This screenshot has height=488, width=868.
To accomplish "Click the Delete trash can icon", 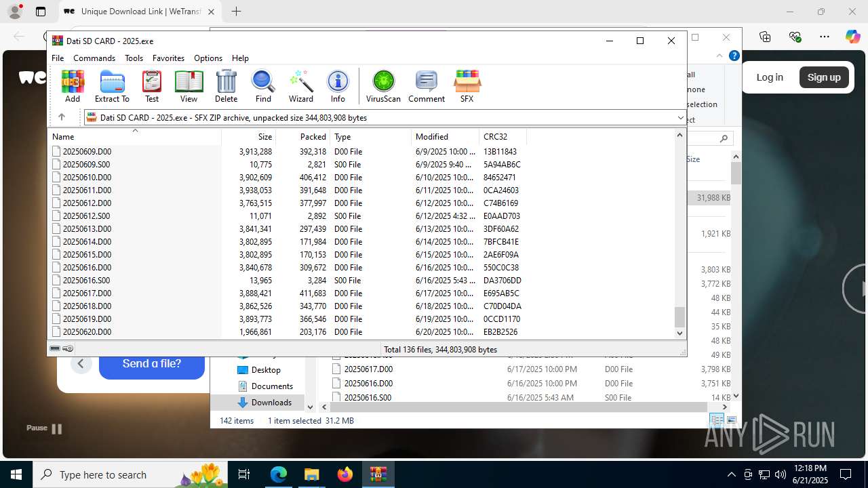I will (226, 86).
